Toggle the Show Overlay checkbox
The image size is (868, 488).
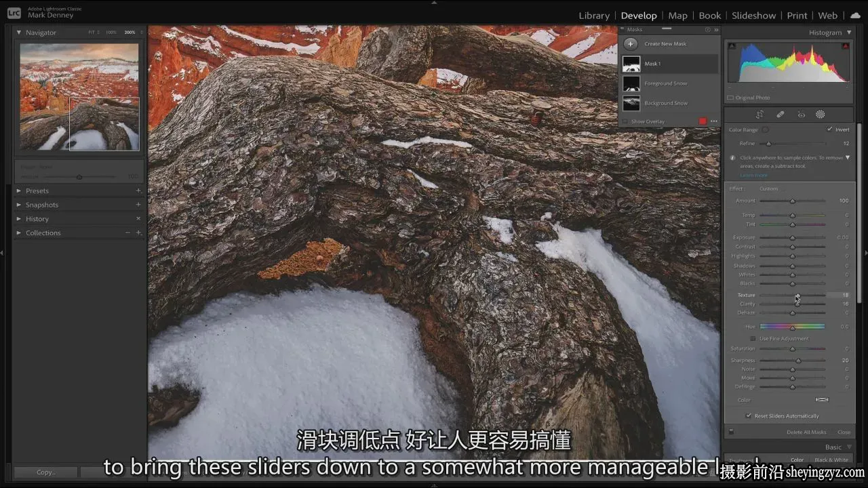pyautogui.click(x=625, y=121)
